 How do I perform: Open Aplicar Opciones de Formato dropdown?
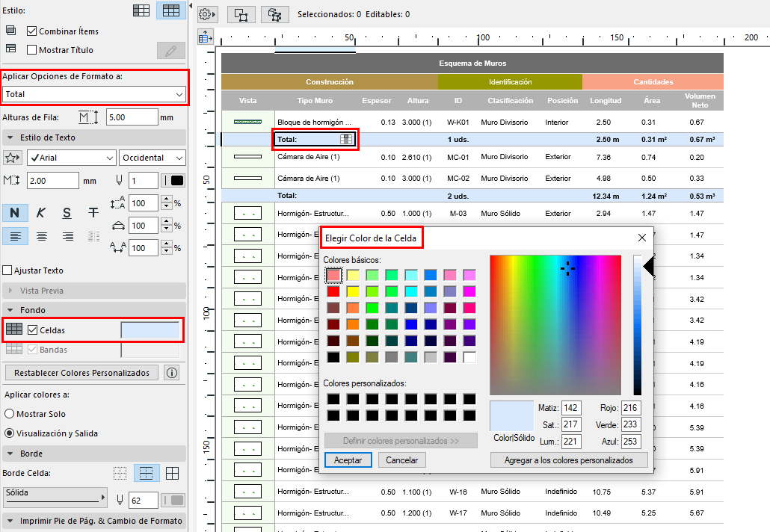94,94
